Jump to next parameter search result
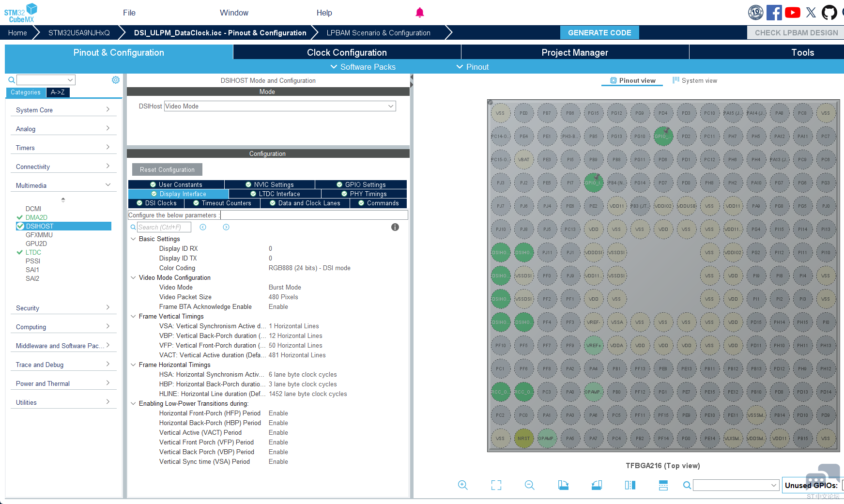844x504 pixels. [x=226, y=227]
